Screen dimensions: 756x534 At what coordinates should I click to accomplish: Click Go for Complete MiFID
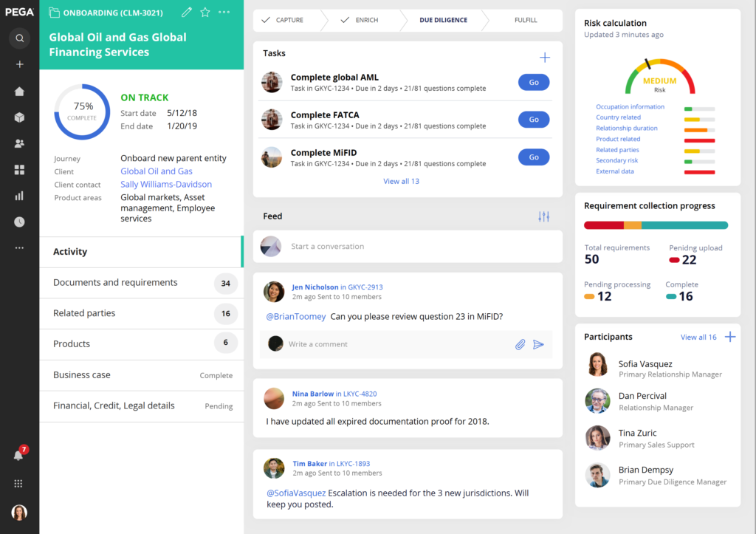(534, 157)
